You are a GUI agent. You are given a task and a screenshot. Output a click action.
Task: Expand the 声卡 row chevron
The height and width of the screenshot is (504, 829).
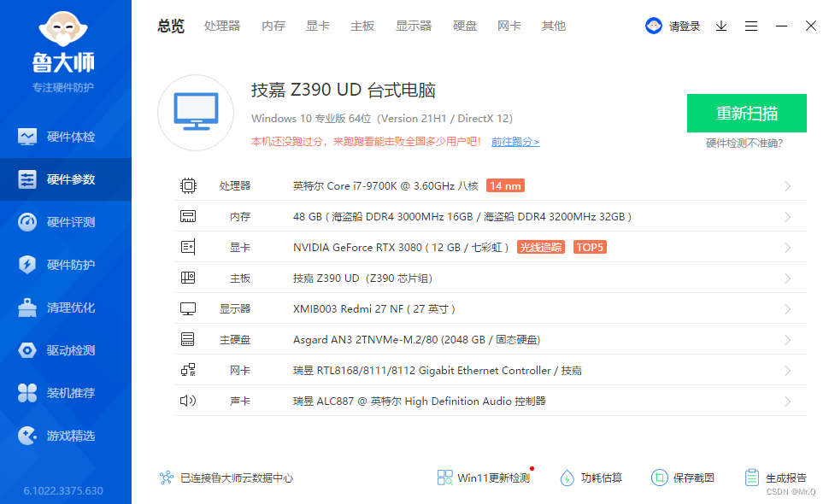788,401
